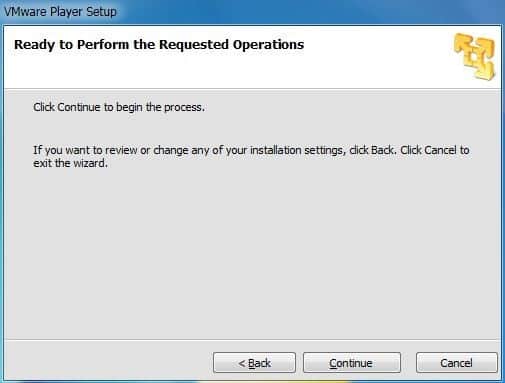
Task: Click the yellow VMware logo icon
Action: pyautogui.click(x=475, y=56)
